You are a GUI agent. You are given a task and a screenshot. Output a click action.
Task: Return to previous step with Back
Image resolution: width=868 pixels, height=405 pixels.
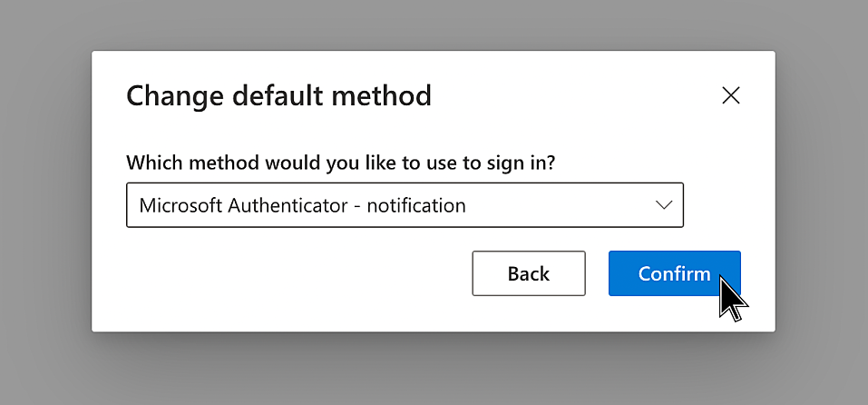click(x=528, y=273)
